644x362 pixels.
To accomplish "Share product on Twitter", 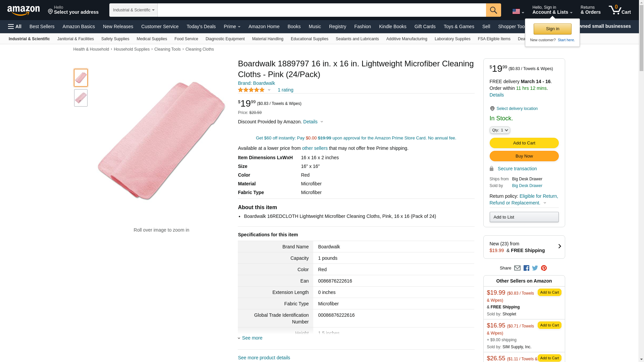I will 535,268.
